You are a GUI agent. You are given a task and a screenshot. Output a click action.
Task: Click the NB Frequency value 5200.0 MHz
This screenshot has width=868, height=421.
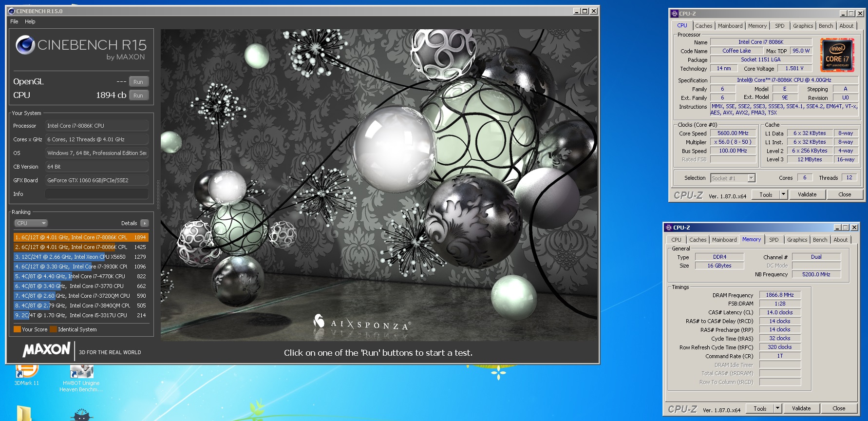pyautogui.click(x=816, y=274)
